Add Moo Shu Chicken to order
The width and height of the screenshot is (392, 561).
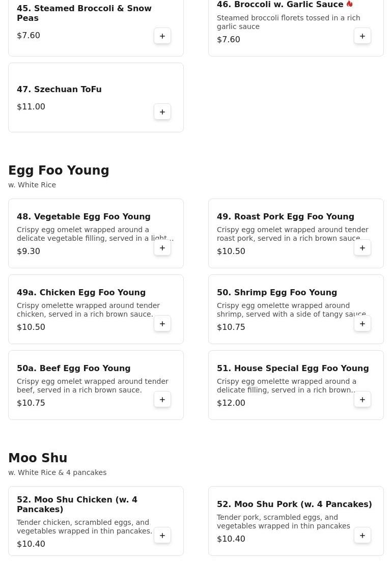162,536
